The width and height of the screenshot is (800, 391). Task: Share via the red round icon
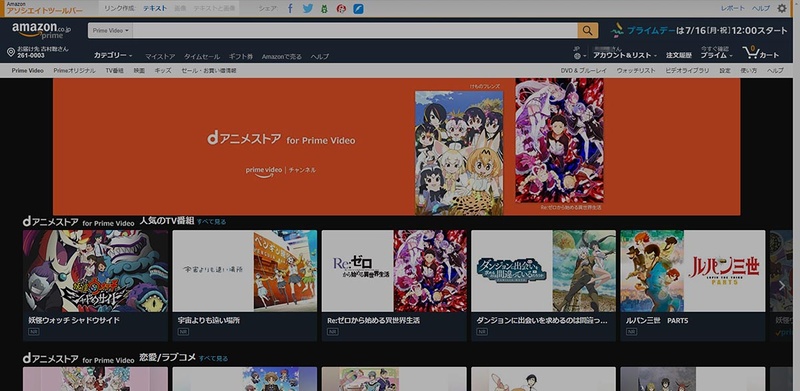coord(341,9)
